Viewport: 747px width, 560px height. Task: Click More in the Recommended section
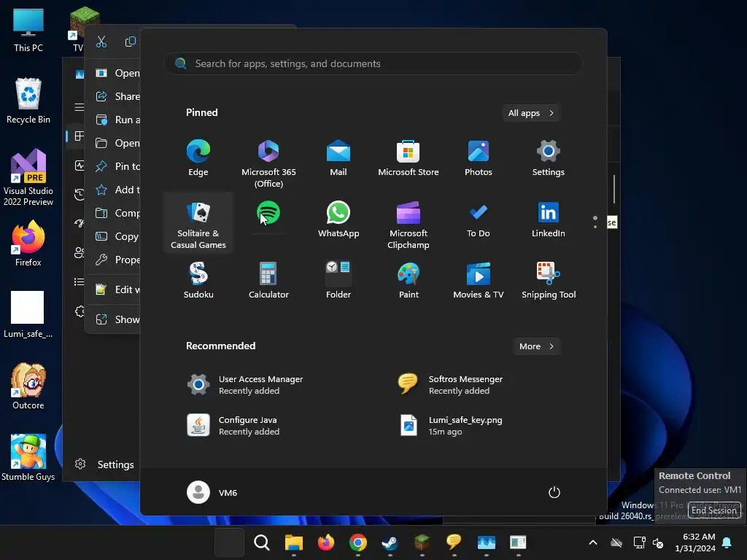[x=536, y=346]
